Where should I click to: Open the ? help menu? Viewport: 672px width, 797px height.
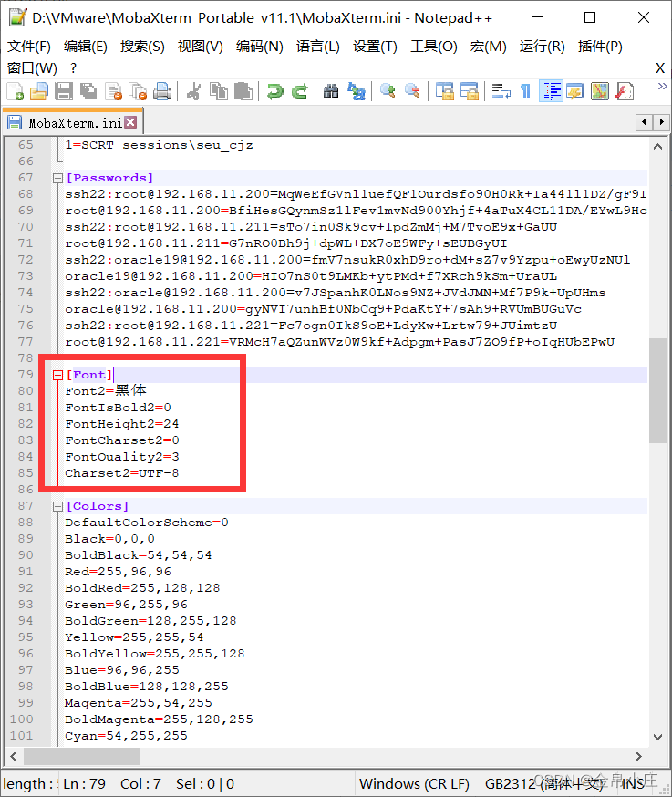coord(73,67)
